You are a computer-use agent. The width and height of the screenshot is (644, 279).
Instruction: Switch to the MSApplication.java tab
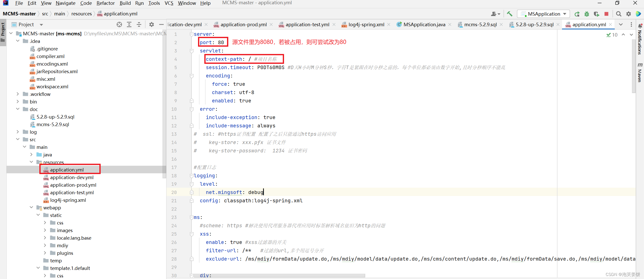[424, 24]
